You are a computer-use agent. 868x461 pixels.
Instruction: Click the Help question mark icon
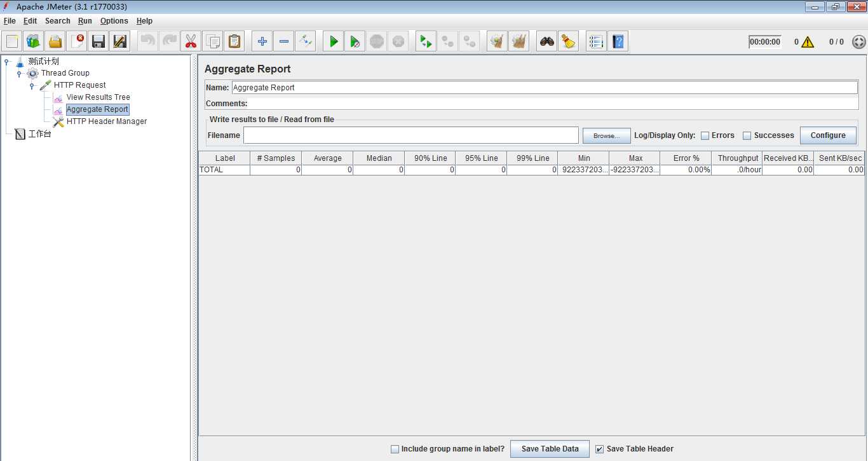(618, 42)
